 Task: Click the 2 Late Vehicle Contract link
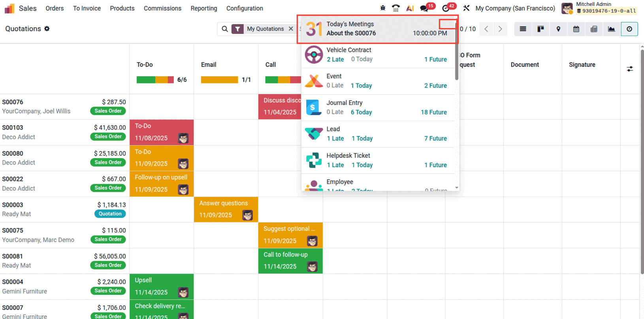click(x=335, y=59)
